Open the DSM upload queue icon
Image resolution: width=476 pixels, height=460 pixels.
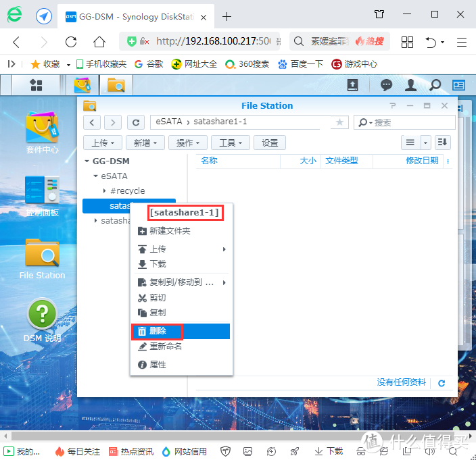coord(352,85)
